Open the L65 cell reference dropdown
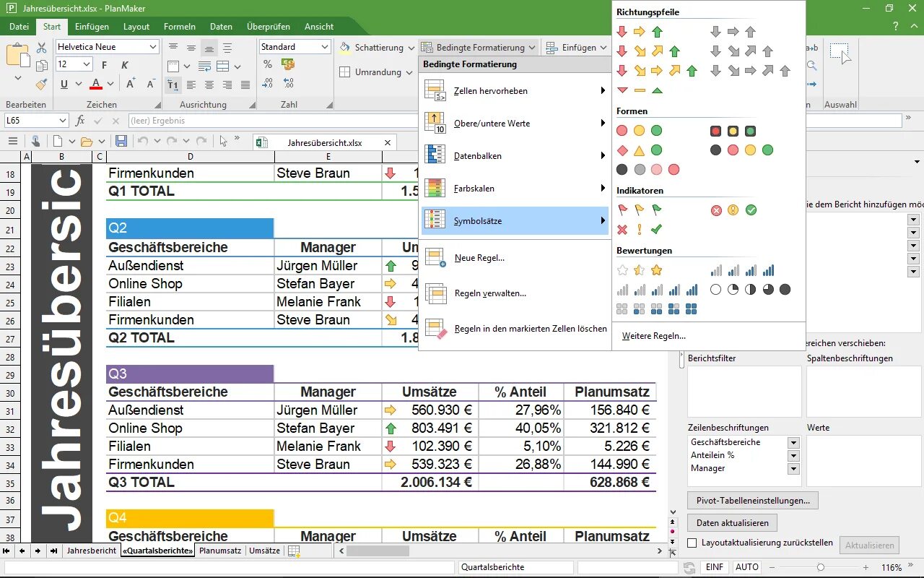This screenshot has height=578, width=924. [63, 121]
